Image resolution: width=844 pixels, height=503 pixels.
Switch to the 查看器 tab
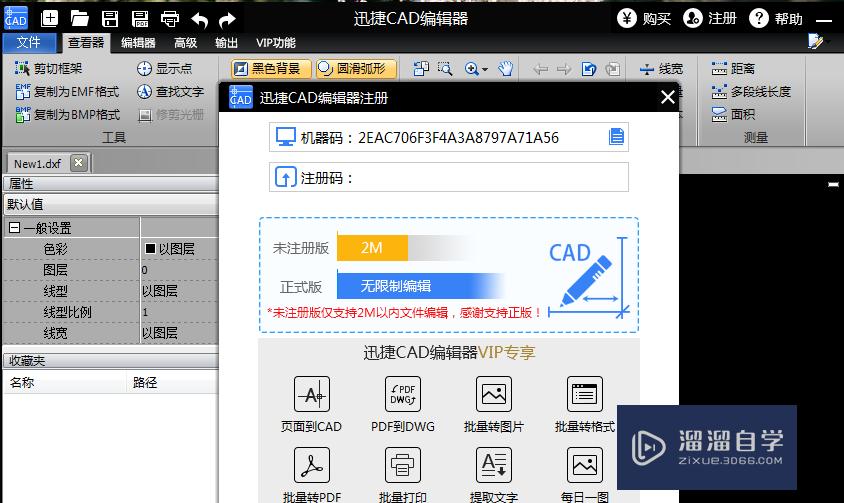click(x=86, y=43)
